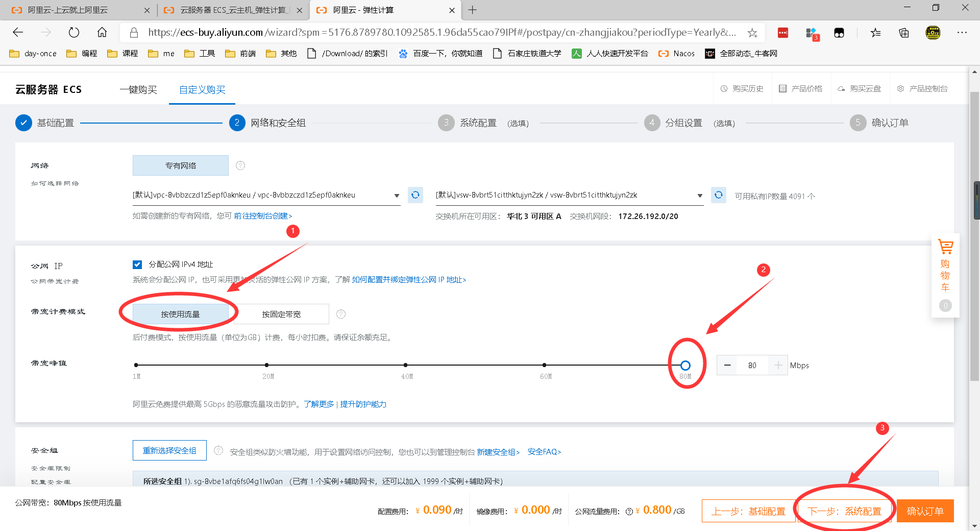Select 按固定带宽 billing mode
980x531 pixels.
(281, 314)
